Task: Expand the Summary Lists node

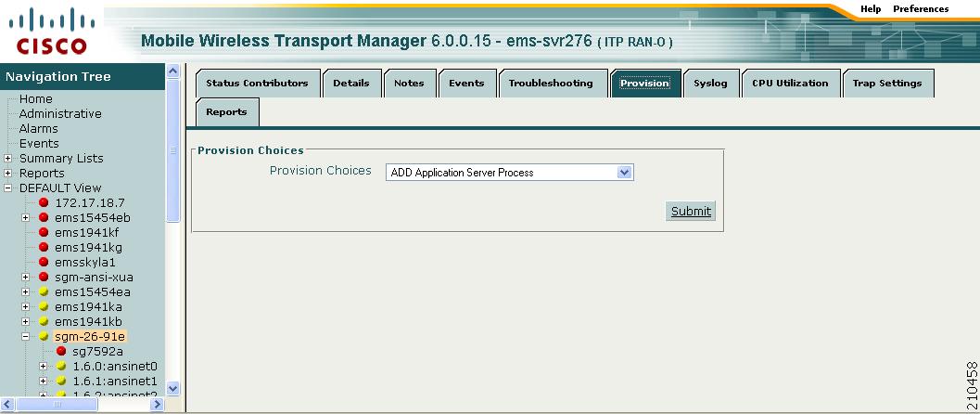Action: pos(8,158)
